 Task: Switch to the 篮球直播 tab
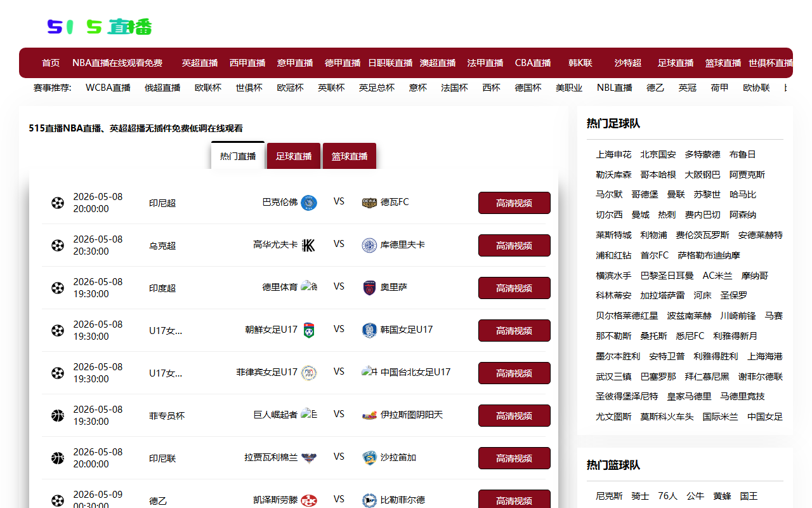(350, 156)
